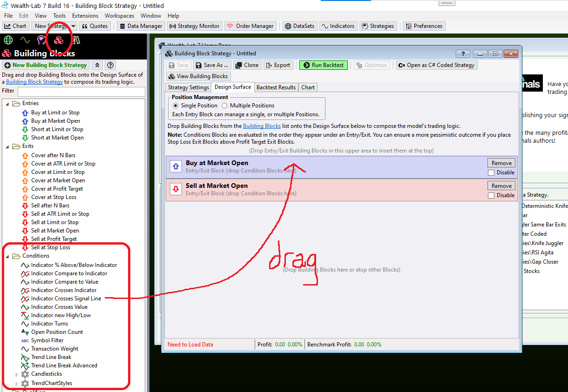Viewport: 568px width, 392px height.
Task: Tick Disable checkbox on Buy at Market Open
Action: pyautogui.click(x=491, y=173)
